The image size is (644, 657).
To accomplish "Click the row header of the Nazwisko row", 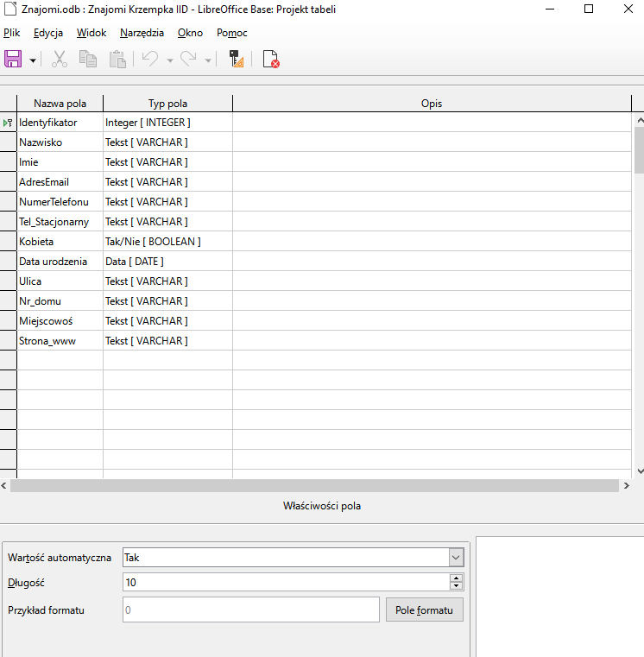I will click(8, 142).
